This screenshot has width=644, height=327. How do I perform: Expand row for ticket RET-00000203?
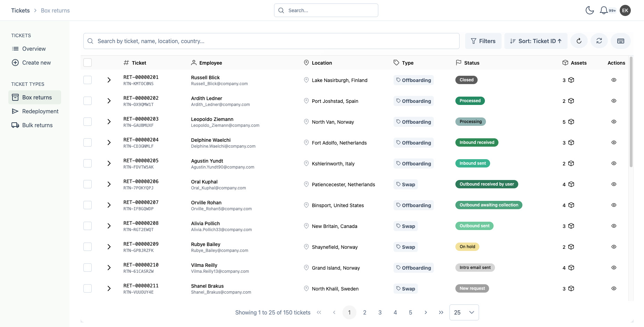[x=109, y=122]
